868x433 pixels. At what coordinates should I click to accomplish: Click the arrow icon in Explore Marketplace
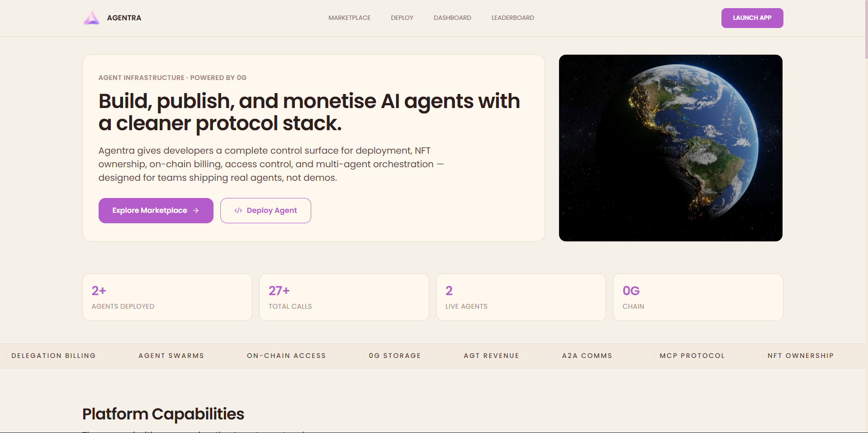click(196, 211)
